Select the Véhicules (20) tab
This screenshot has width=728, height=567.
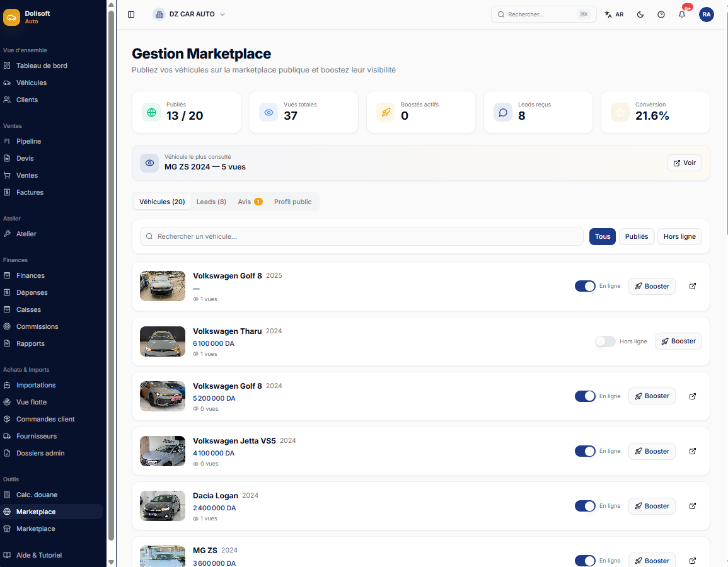162,202
